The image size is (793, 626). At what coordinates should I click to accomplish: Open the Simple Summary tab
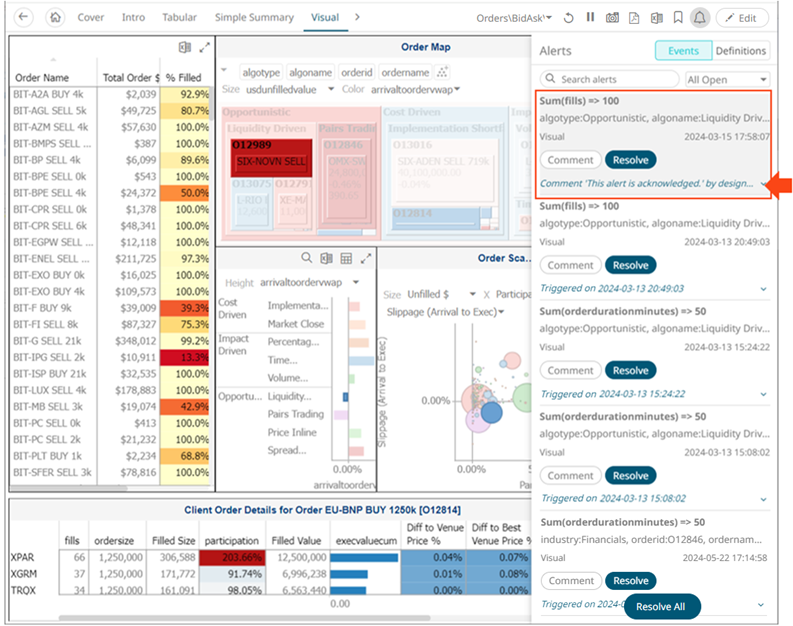tap(253, 18)
